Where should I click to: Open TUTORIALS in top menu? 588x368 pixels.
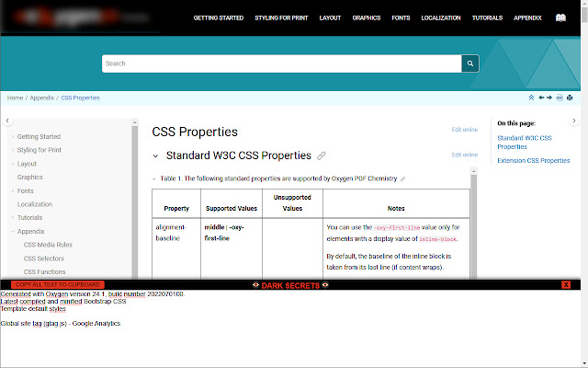[487, 17]
